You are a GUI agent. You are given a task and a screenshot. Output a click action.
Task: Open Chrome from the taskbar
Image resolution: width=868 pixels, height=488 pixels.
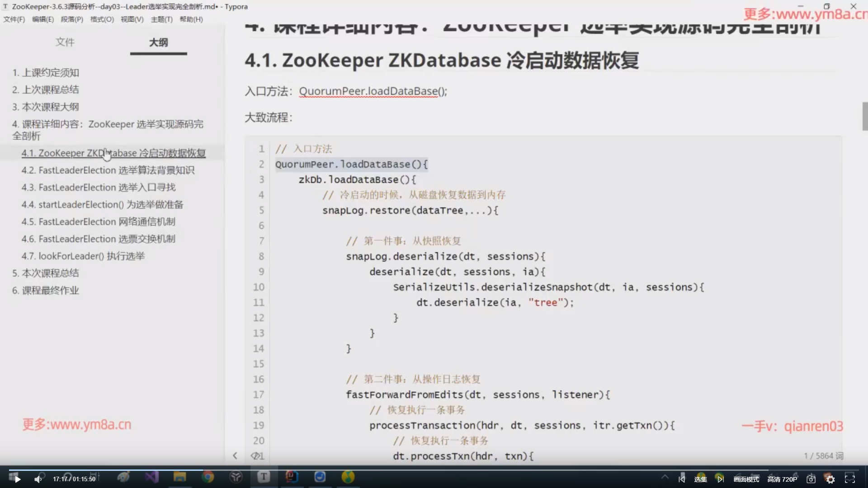pos(208,477)
